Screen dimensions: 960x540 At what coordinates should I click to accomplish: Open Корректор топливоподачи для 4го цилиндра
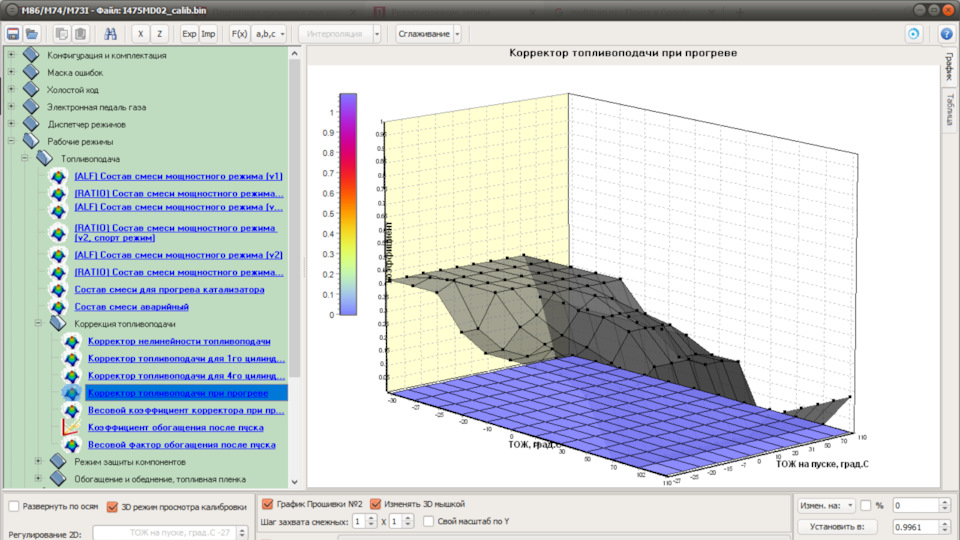coord(186,375)
